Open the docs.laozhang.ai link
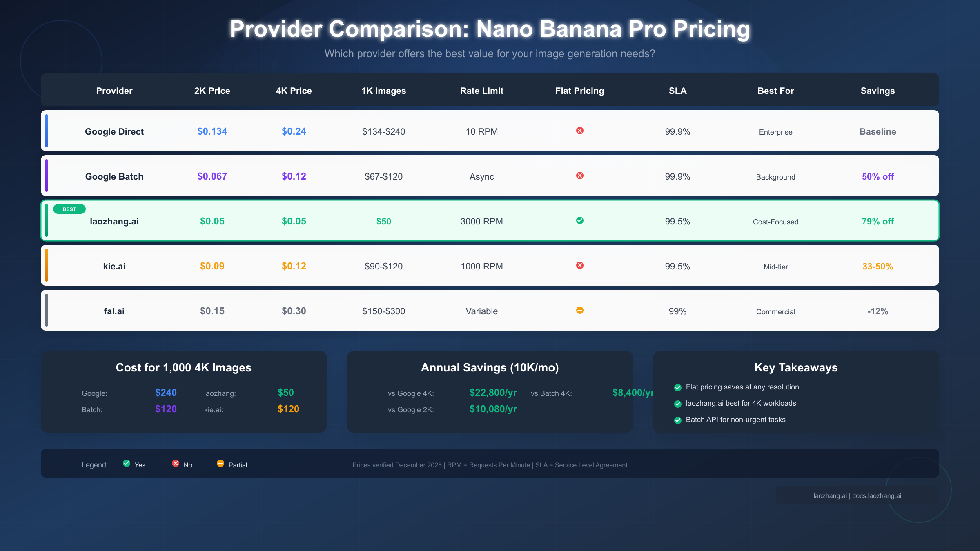 877,495
